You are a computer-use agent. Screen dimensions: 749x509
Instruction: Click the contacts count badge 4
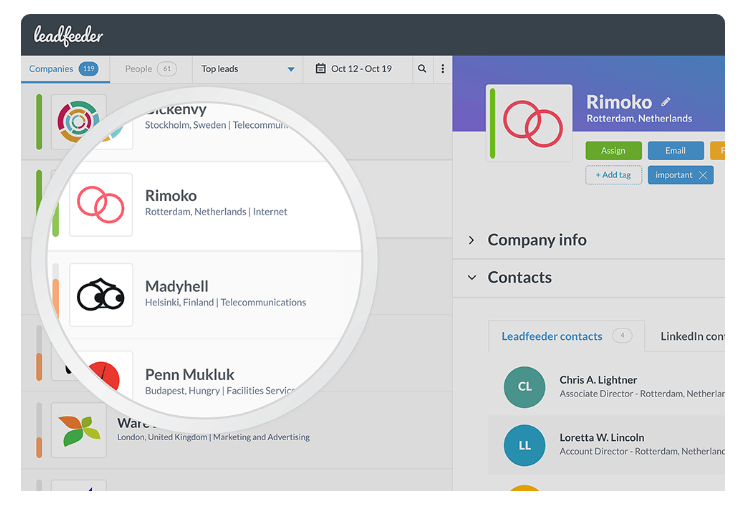tap(622, 335)
